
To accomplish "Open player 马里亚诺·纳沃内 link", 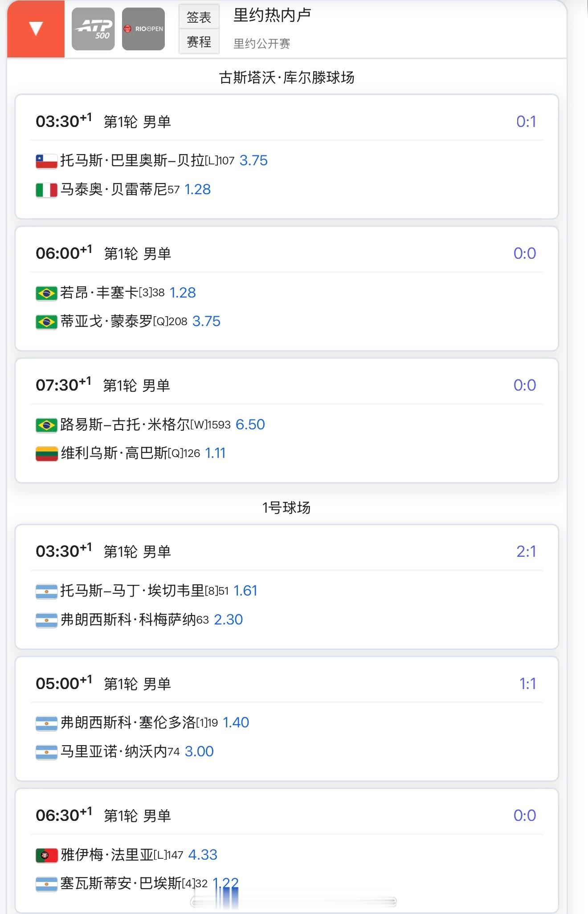I will pyautogui.click(x=113, y=751).
